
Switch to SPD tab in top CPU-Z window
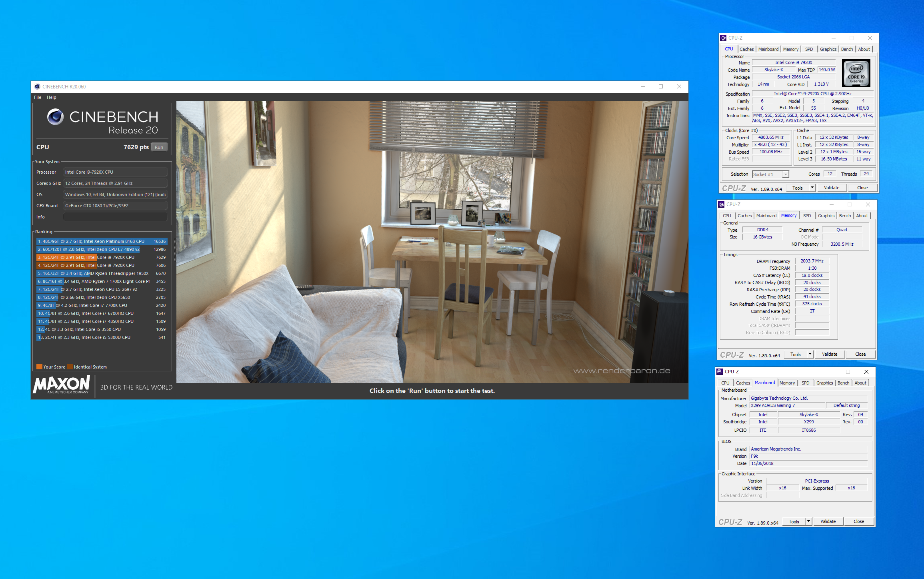tap(809, 49)
